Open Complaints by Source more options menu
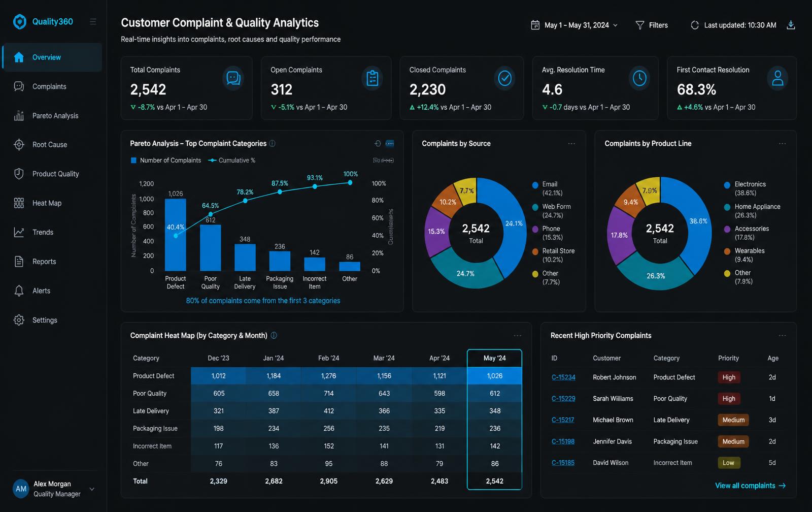 [571, 144]
